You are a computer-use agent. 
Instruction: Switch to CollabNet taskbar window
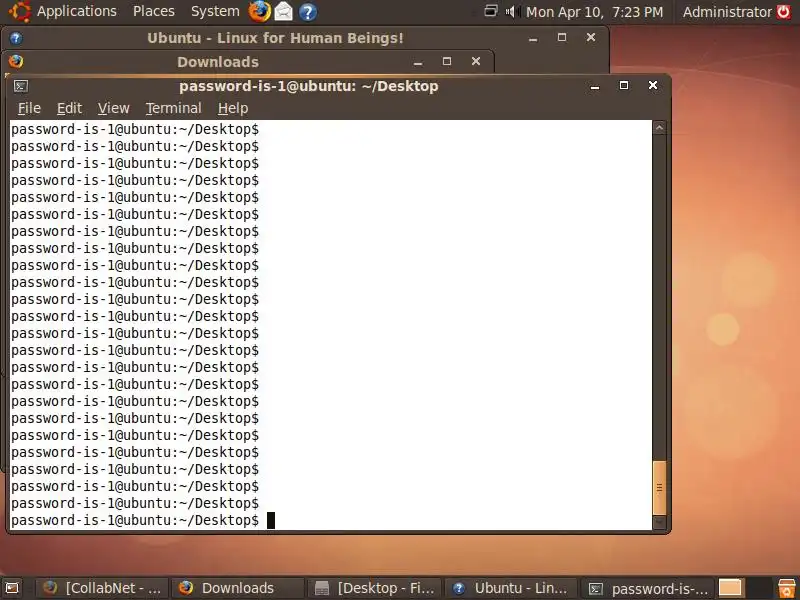click(102, 588)
